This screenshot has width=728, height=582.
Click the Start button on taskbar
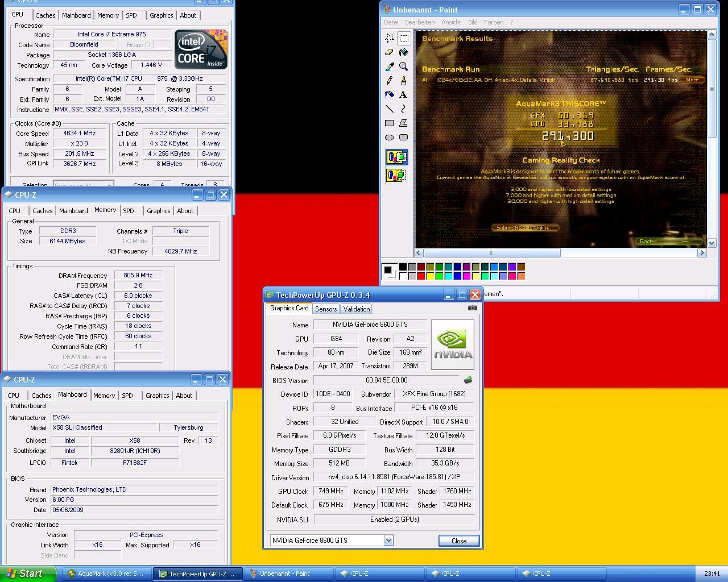28,573
